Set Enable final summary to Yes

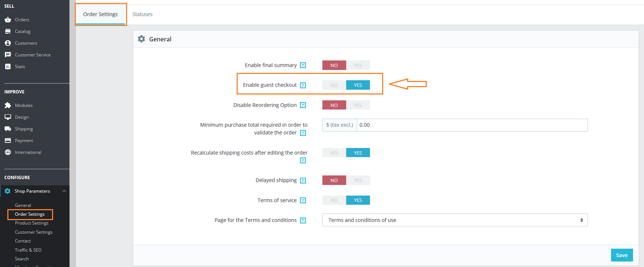358,65
